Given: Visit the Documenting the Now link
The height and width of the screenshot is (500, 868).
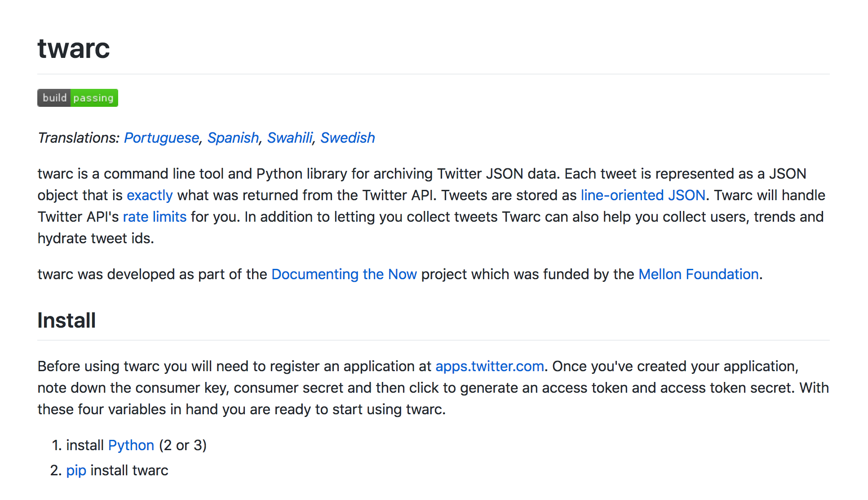Looking at the screenshot, I should (x=344, y=274).
